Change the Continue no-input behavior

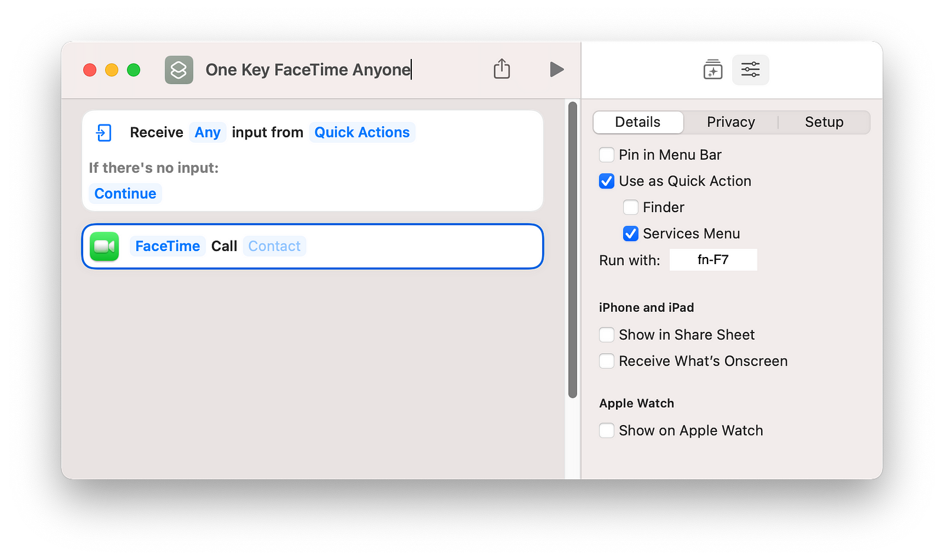[x=125, y=193]
